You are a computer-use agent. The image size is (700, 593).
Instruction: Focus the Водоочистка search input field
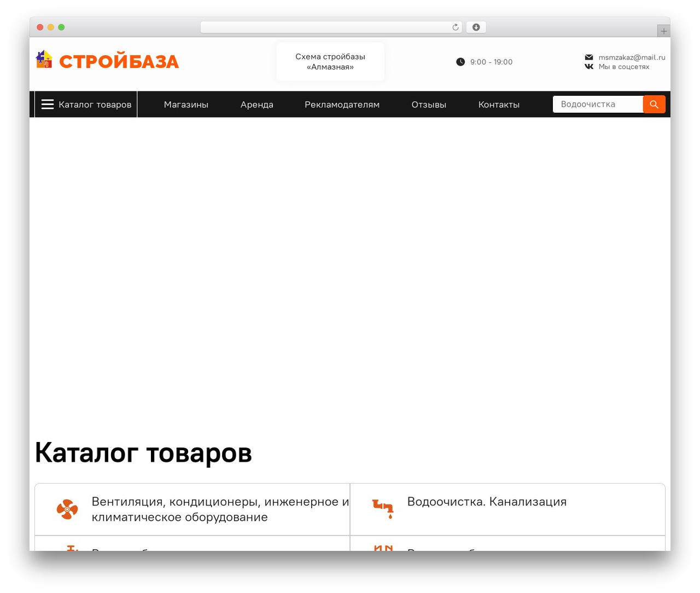pos(598,104)
